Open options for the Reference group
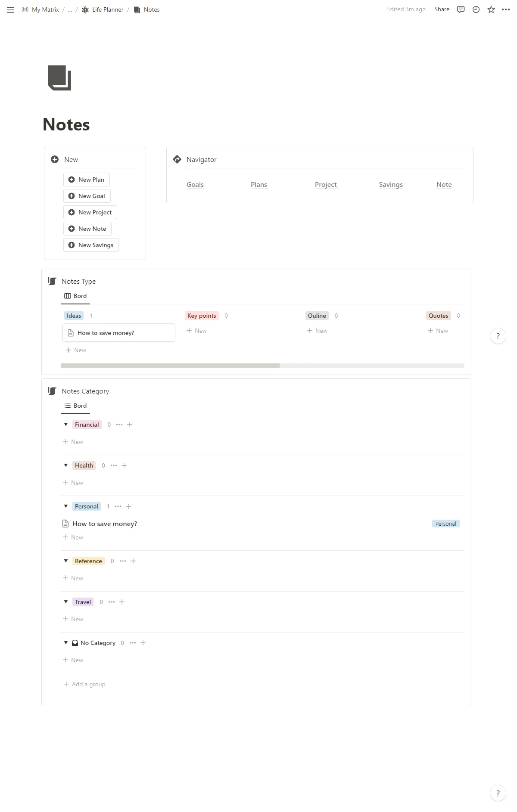Screen dimensions: 517x812 123,561
